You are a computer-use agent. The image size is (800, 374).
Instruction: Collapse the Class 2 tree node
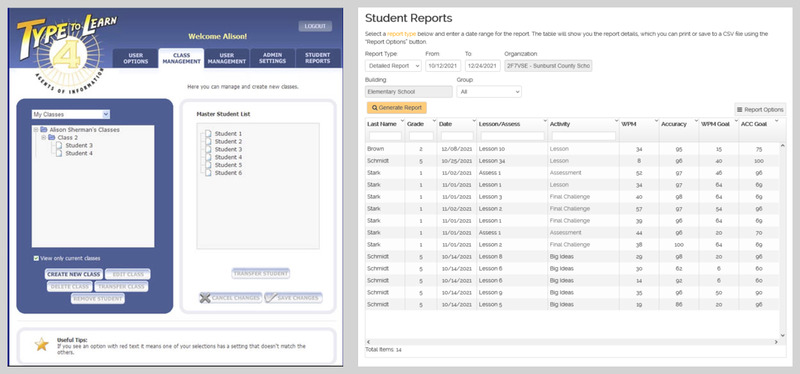(x=44, y=138)
